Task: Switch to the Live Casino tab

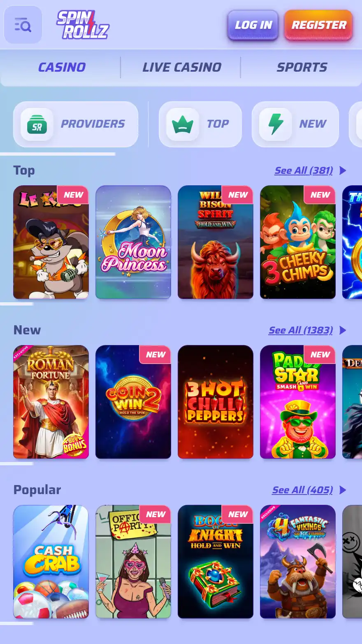Action: (x=181, y=67)
